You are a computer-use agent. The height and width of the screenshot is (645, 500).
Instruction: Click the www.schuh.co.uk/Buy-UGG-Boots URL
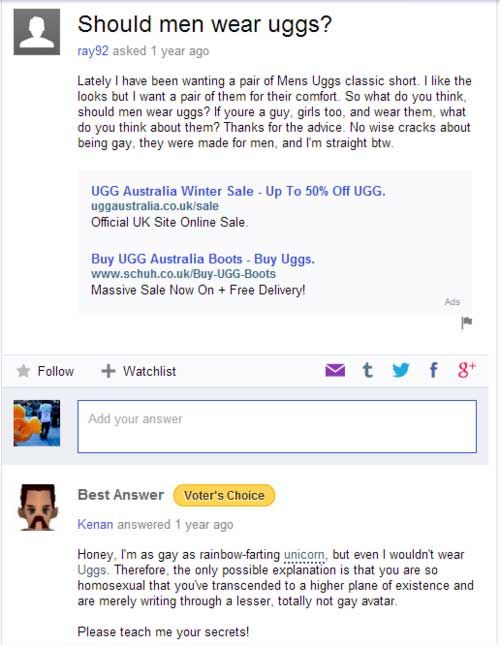point(183,274)
